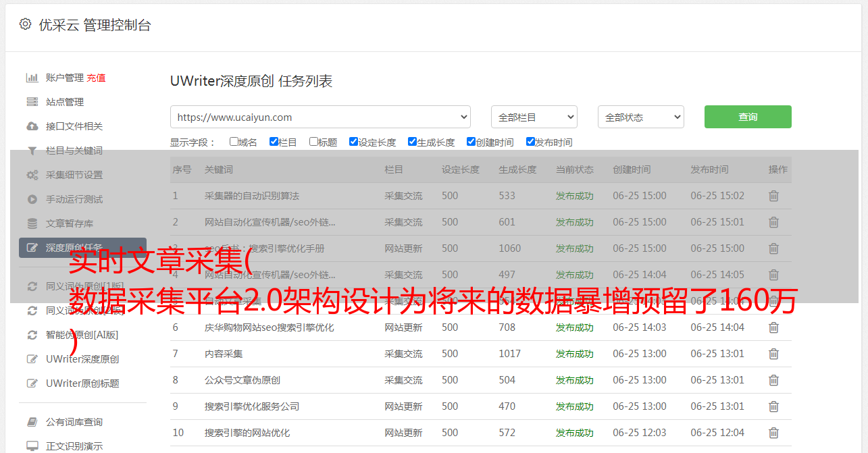The height and width of the screenshot is (453, 868).
Task: Click the bar chart icon for 账户管理
Action: tap(32, 78)
